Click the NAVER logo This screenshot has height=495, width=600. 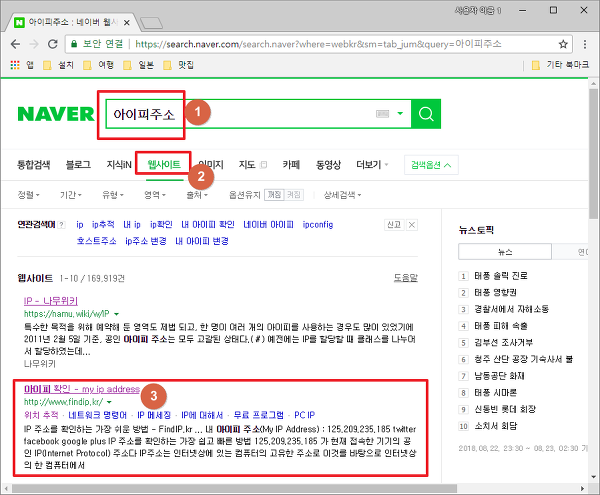point(56,114)
